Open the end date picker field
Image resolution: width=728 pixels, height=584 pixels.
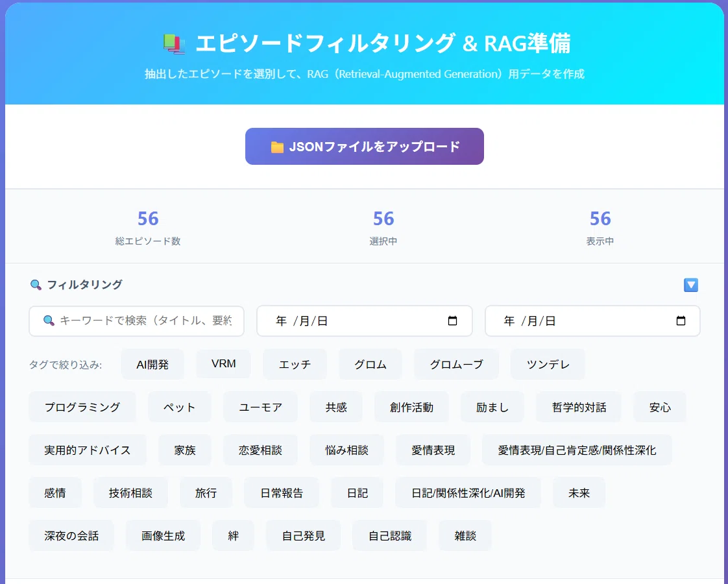592,321
